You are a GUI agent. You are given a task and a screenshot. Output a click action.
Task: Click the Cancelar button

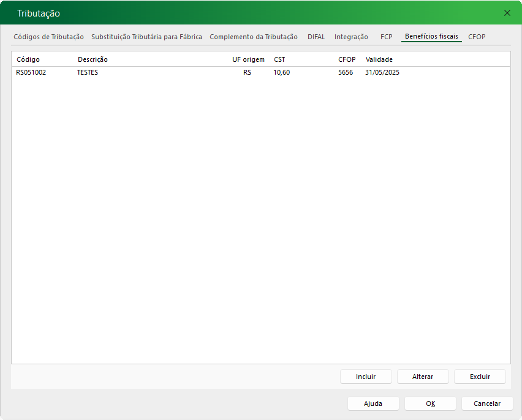pyautogui.click(x=487, y=403)
